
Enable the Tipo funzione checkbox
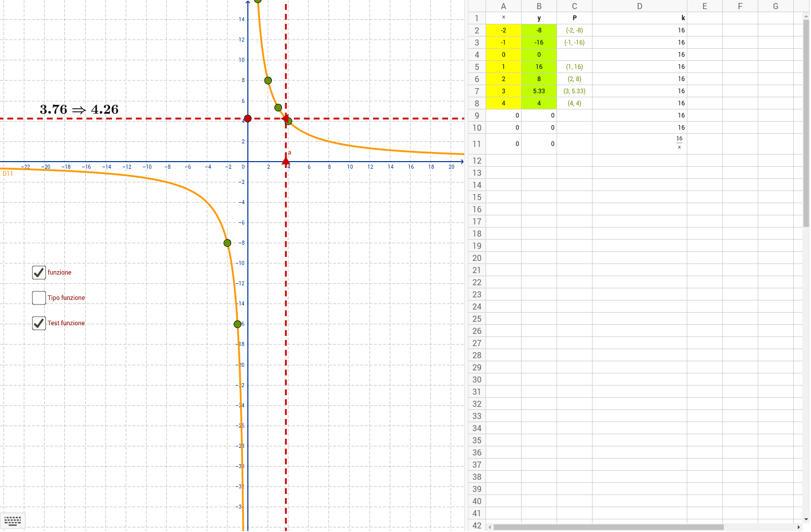point(39,298)
